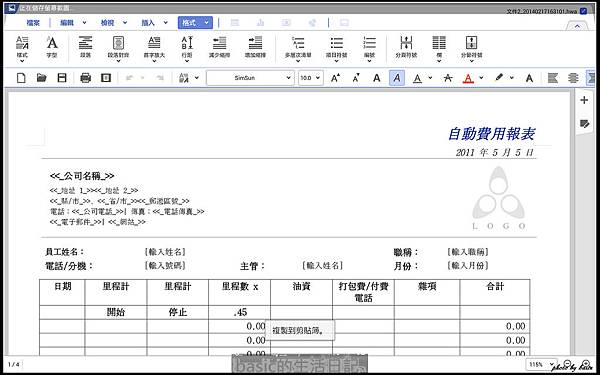600x375 pixels.
Task: Align the paragraph to the left
Action: click(x=552, y=78)
